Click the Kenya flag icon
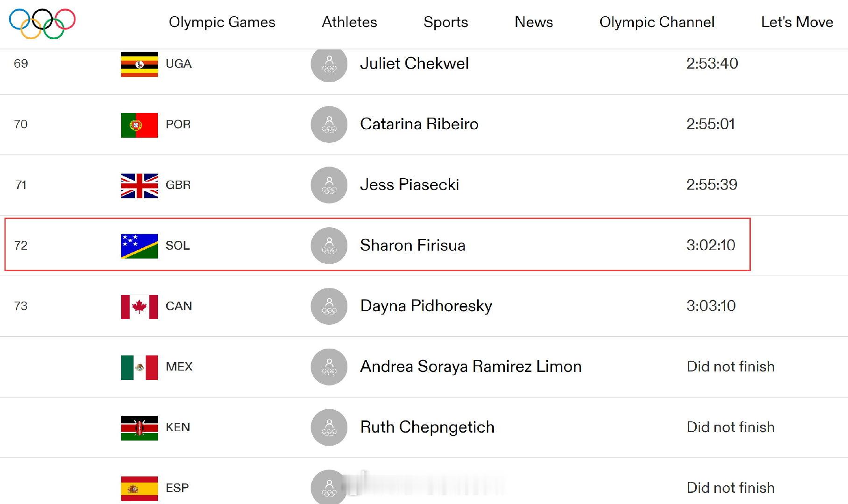The height and width of the screenshot is (504, 848). 139,428
